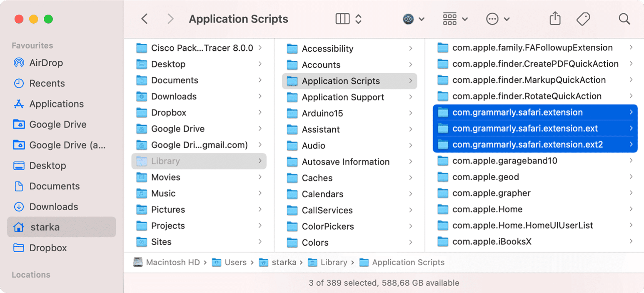
Task: Open the search field in Finder toolbar
Action: tap(624, 19)
